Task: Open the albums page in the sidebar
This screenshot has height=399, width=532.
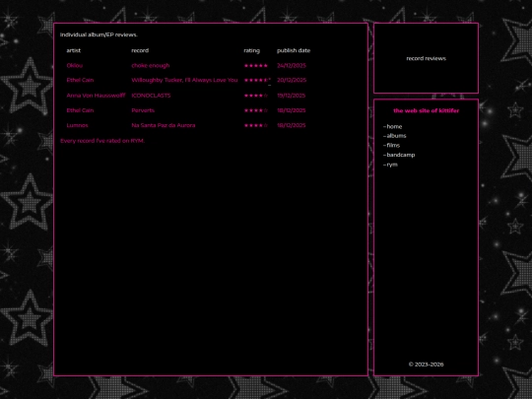Action: tap(396, 136)
